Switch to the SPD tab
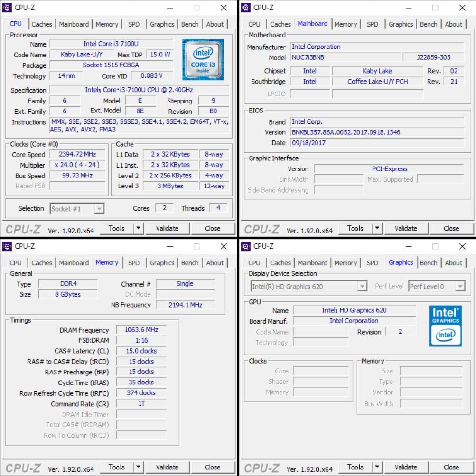476x476 pixels. tap(133, 24)
